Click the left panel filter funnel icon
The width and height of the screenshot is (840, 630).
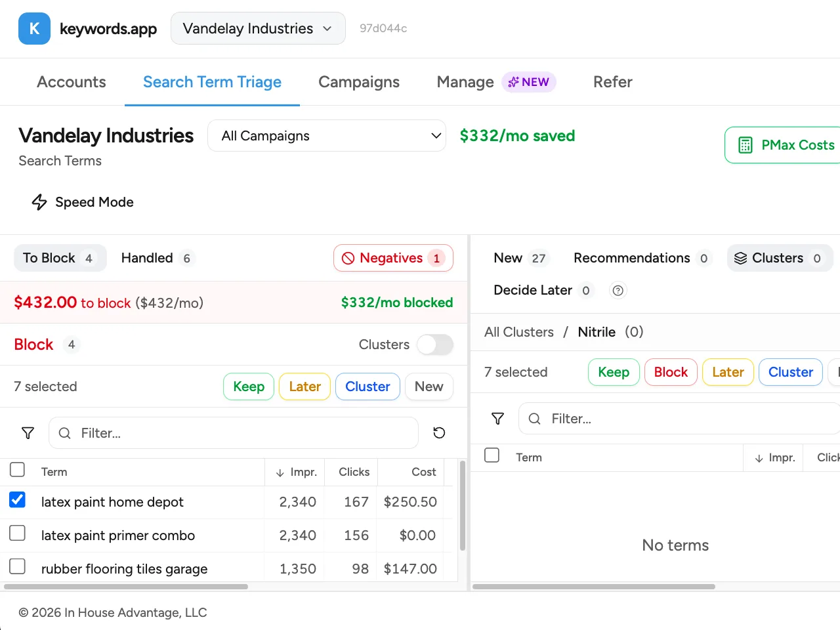(x=28, y=433)
